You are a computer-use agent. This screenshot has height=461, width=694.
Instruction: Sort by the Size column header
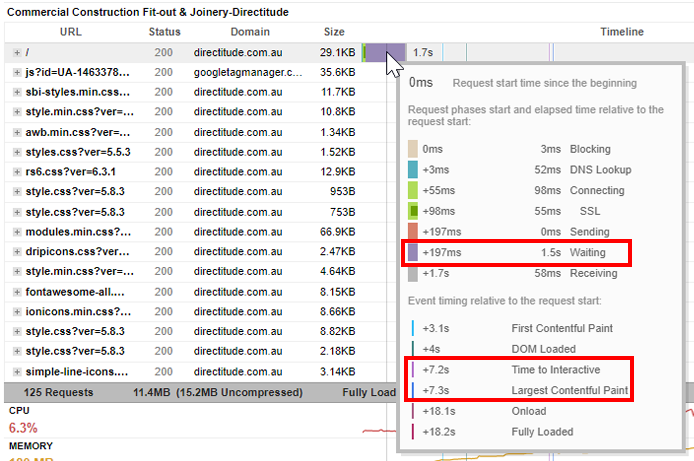coord(334,32)
